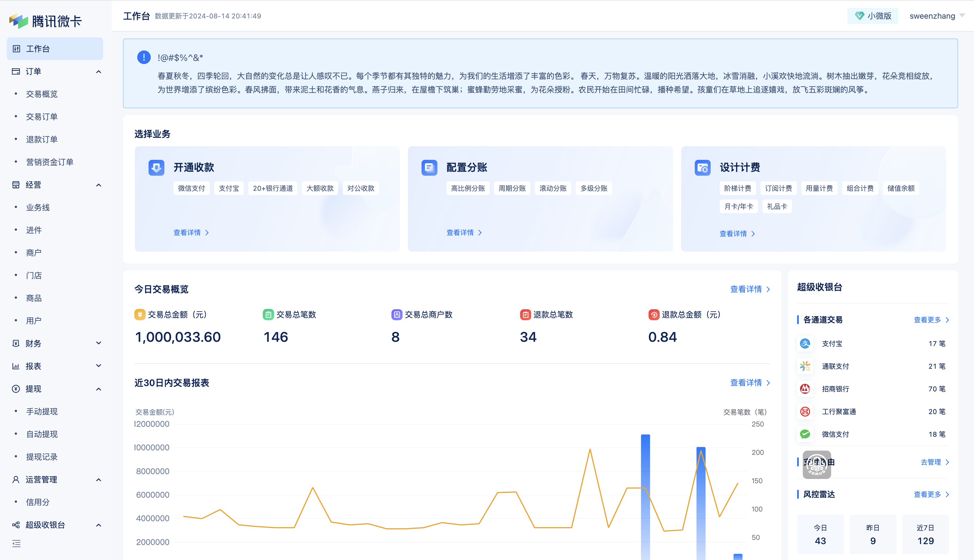Collapse the 订单 menu section
The image size is (974, 560).
(x=98, y=71)
